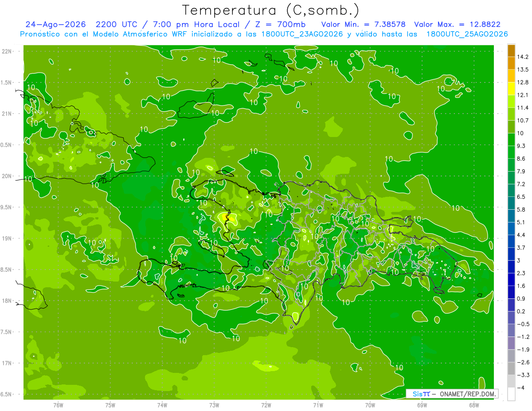The height and width of the screenshot is (411, 532).
Task: Click the colorbar label "-3.3"
Action: point(524,375)
